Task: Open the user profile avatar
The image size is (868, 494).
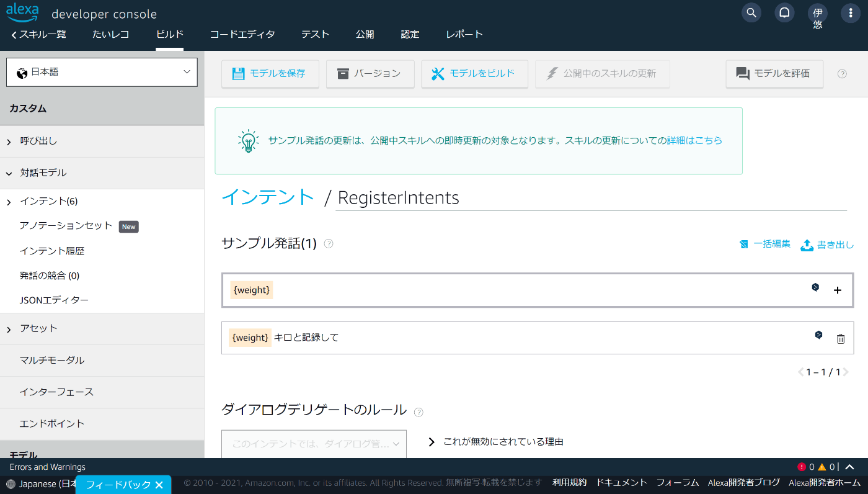Action: coord(818,12)
